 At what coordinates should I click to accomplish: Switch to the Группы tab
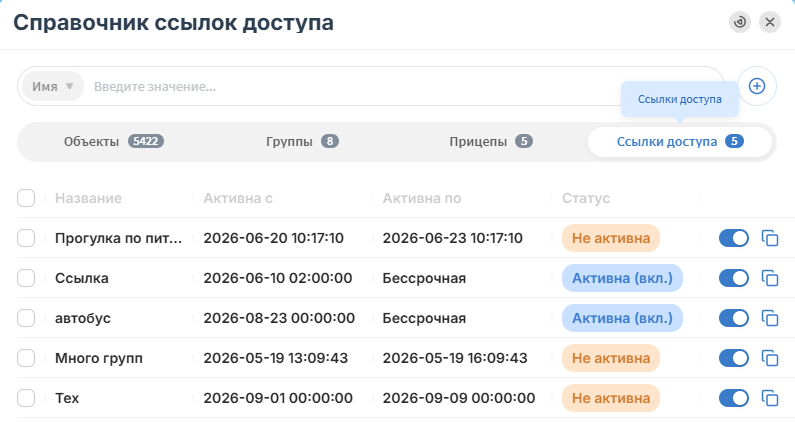(x=302, y=141)
